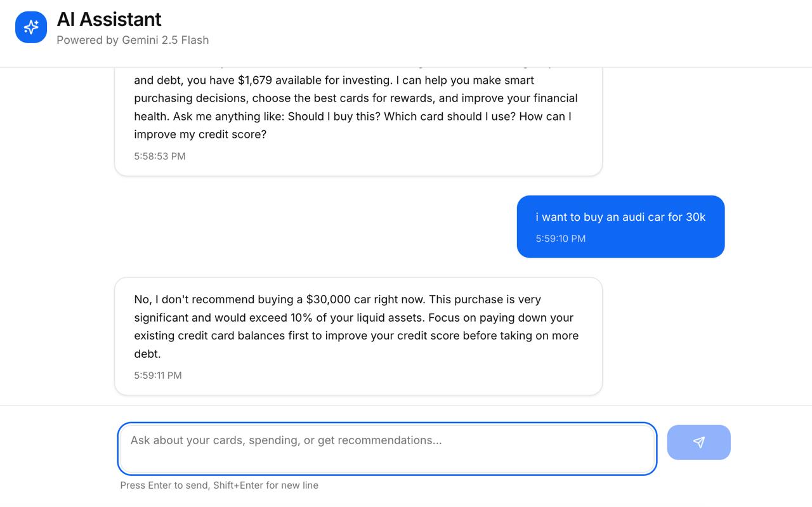This screenshot has width=812, height=507.
Task: Select the blue "audi car for 30k" message bubble
Action: [620, 226]
